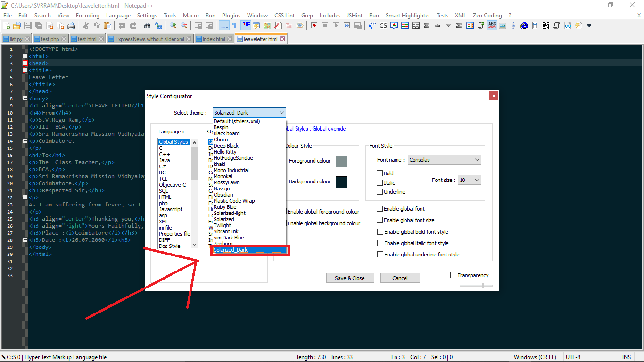
Task: Run the spell check ABC icon
Action: [491, 25]
